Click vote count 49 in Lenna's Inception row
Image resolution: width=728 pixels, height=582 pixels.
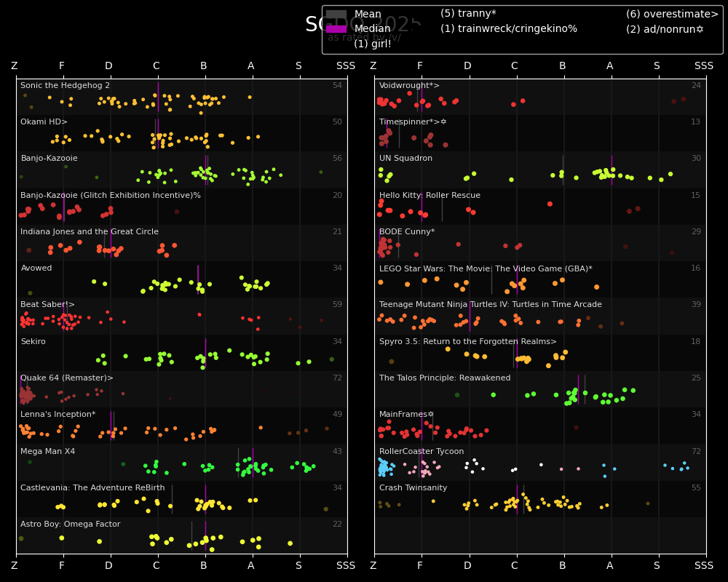(337, 415)
